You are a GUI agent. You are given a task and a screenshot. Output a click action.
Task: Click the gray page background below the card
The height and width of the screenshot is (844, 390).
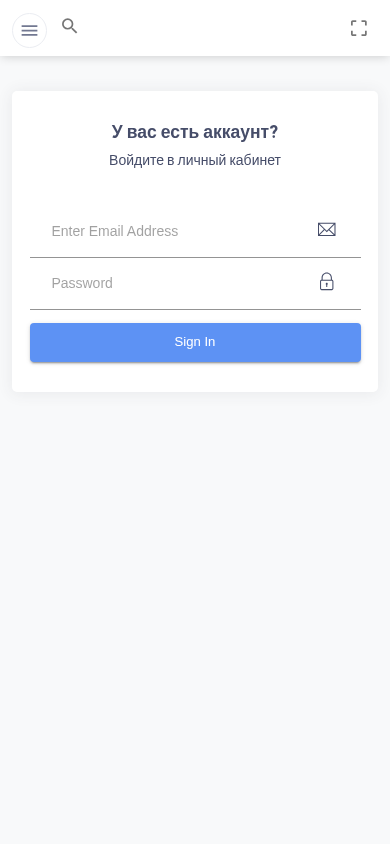[195, 592]
